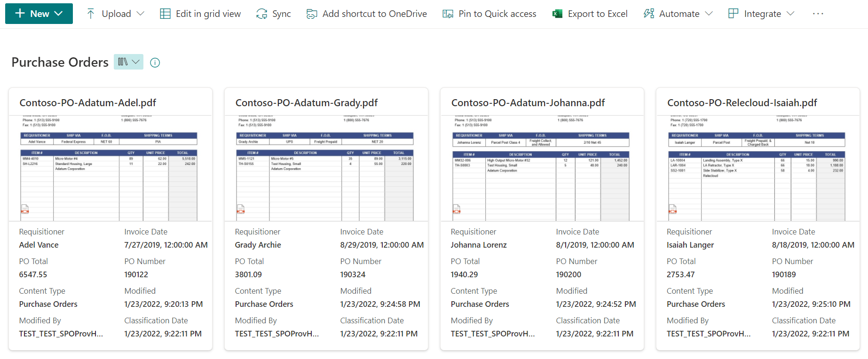Click the Johanna PDF preview thumbnail

pos(542,168)
